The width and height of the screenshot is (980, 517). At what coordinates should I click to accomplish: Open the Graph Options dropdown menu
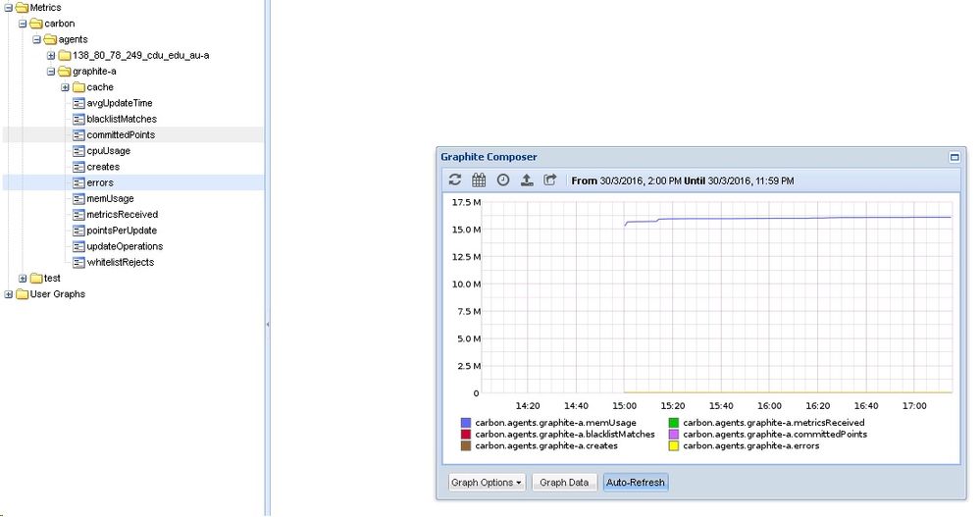(487, 483)
